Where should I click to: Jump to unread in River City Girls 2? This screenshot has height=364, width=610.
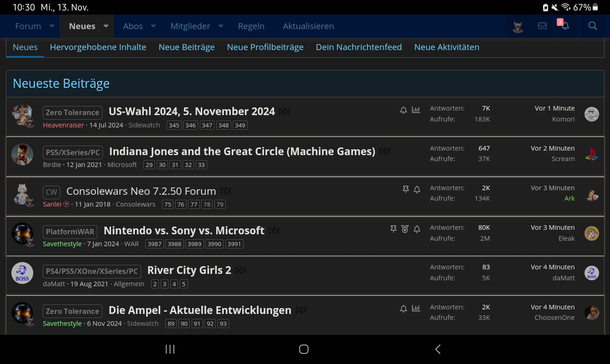pos(241,270)
